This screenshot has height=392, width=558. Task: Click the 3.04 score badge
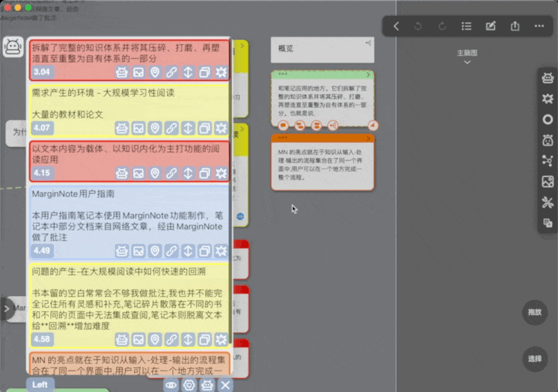pos(42,72)
